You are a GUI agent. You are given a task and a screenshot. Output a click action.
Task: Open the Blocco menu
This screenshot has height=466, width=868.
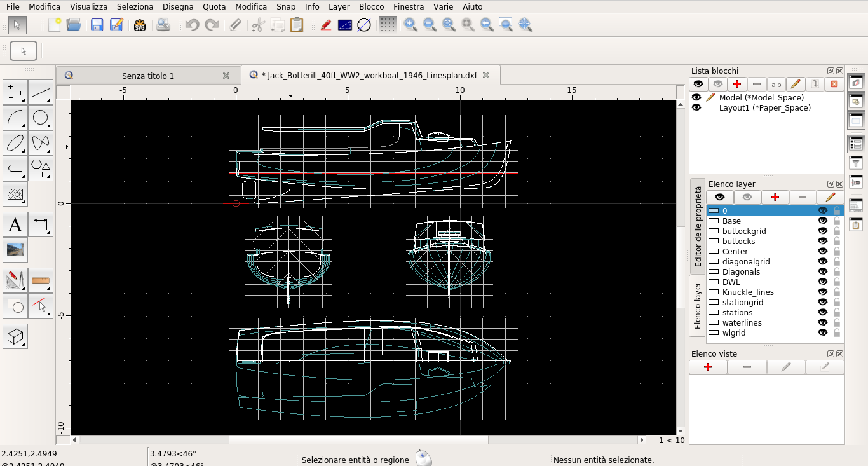click(371, 6)
